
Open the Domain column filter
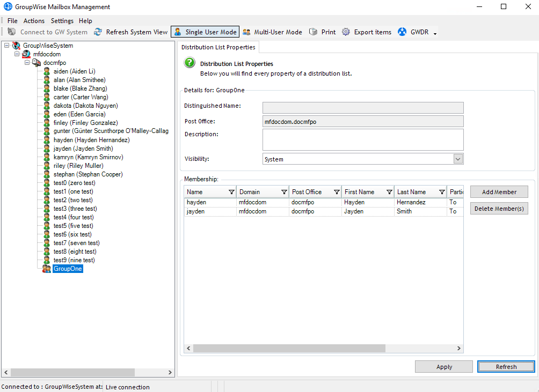click(284, 192)
